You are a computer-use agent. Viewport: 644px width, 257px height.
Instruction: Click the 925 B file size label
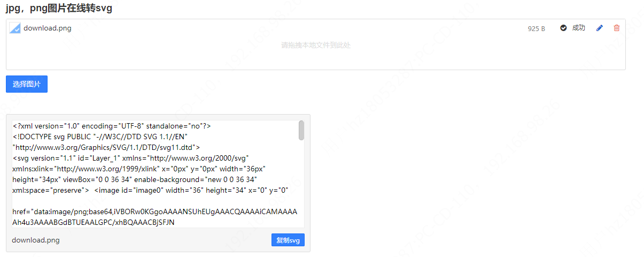[x=536, y=29]
